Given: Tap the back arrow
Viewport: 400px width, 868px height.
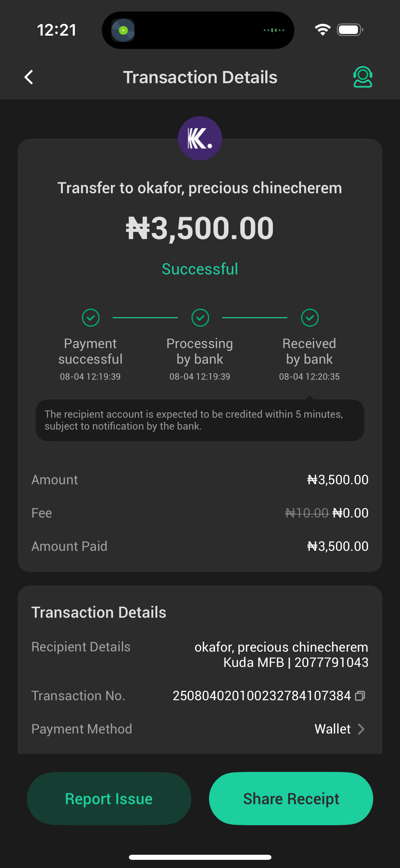Looking at the screenshot, I should point(29,77).
